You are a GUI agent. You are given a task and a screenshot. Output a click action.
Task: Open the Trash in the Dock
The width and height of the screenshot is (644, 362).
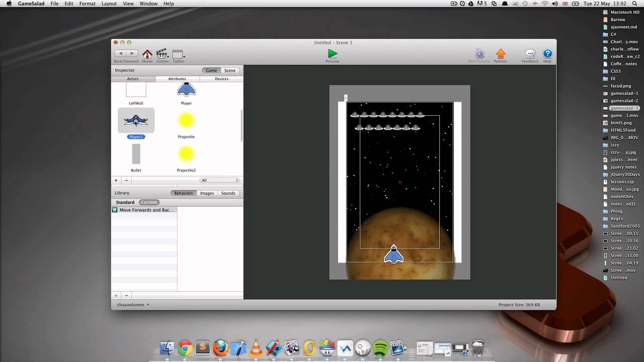click(x=478, y=348)
